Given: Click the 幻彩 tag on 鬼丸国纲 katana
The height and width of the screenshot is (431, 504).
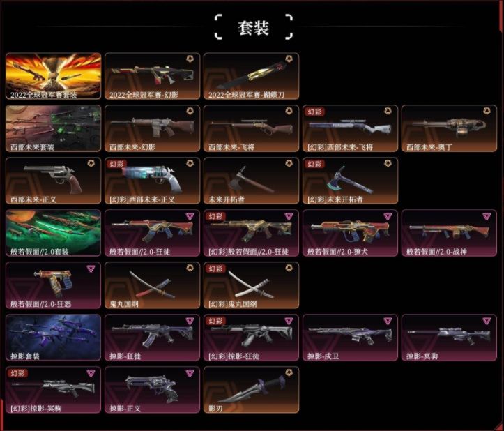Looking at the screenshot, I should [215, 269].
